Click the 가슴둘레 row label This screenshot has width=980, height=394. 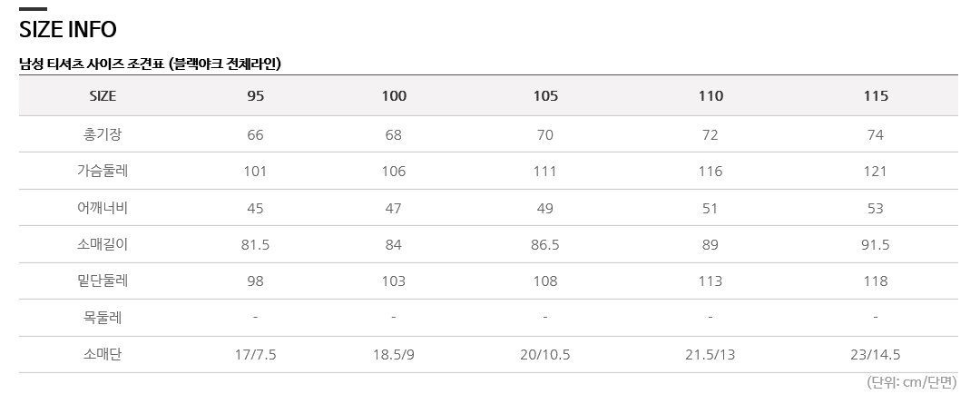(x=103, y=171)
